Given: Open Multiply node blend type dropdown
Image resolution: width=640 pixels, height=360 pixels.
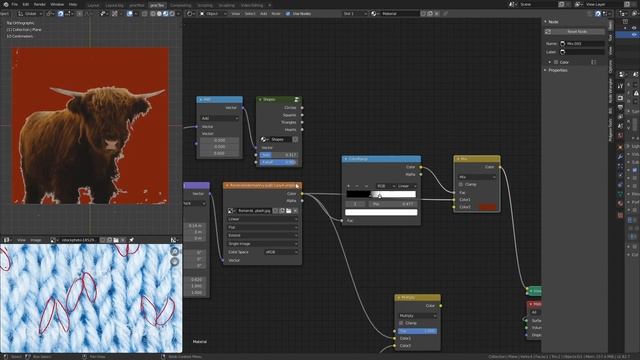Looking at the screenshot, I should click(417, 316).
